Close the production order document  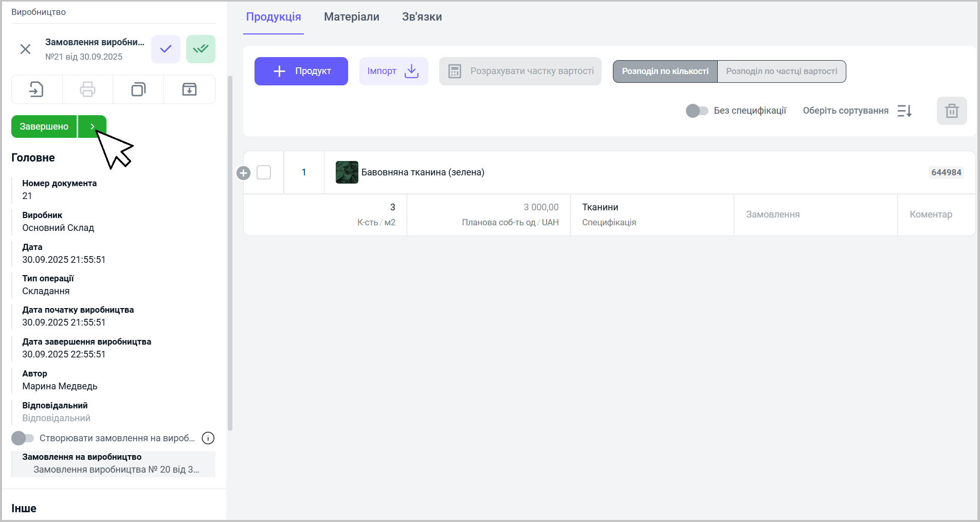pyautogui.click(x=25, y=49)
